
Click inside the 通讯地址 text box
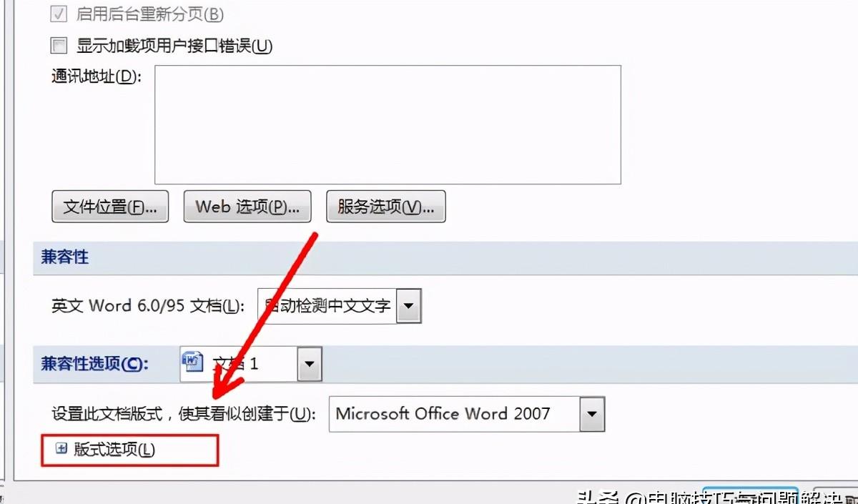[x=388, y=124]
